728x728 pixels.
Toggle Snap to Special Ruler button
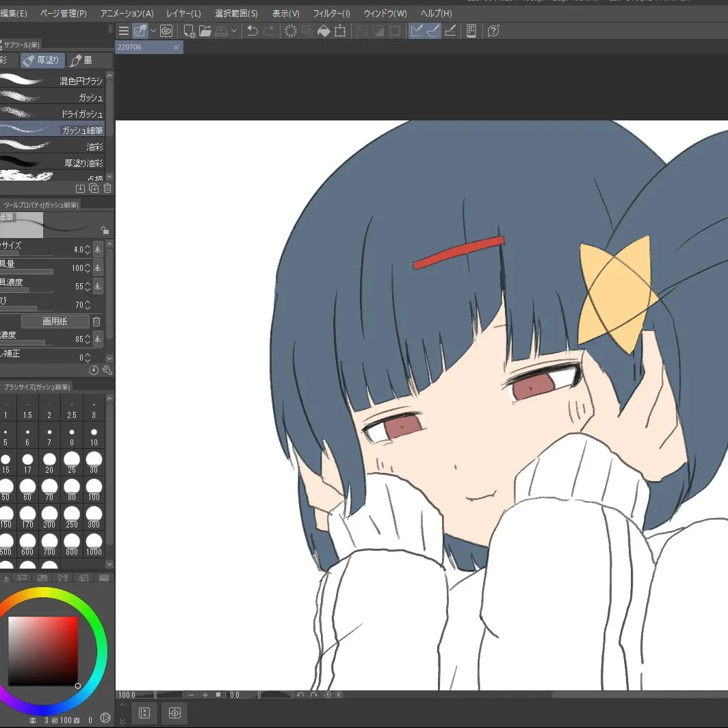[x=433, y=31]
